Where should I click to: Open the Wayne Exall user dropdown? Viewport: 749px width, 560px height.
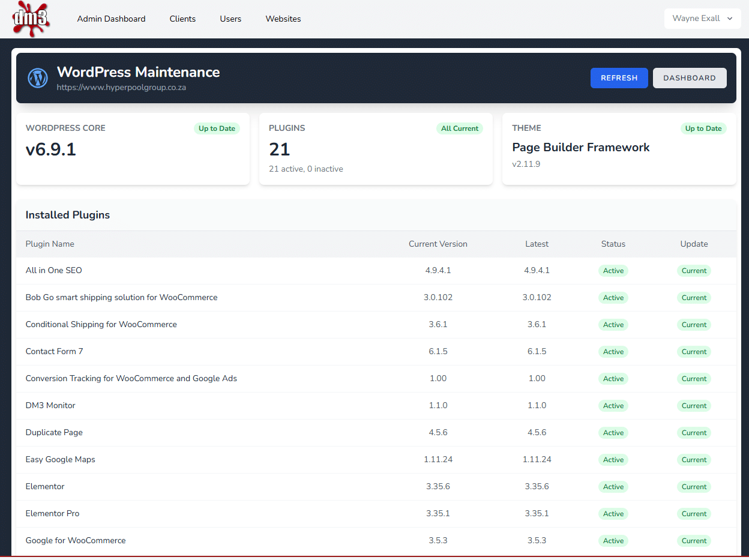[702, 19]
